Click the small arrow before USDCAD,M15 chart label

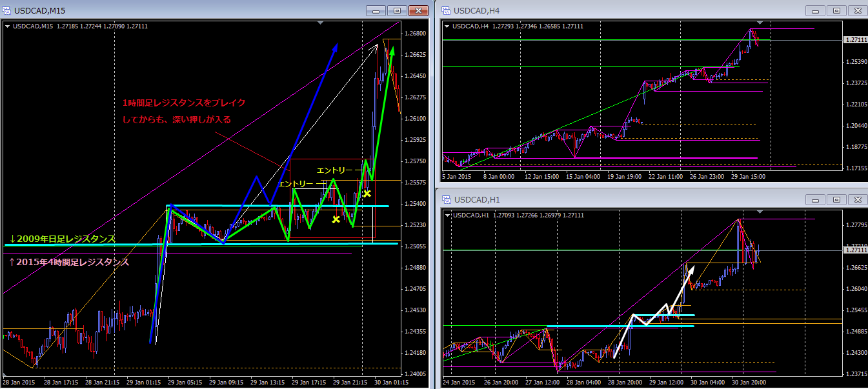click(8, 26)
